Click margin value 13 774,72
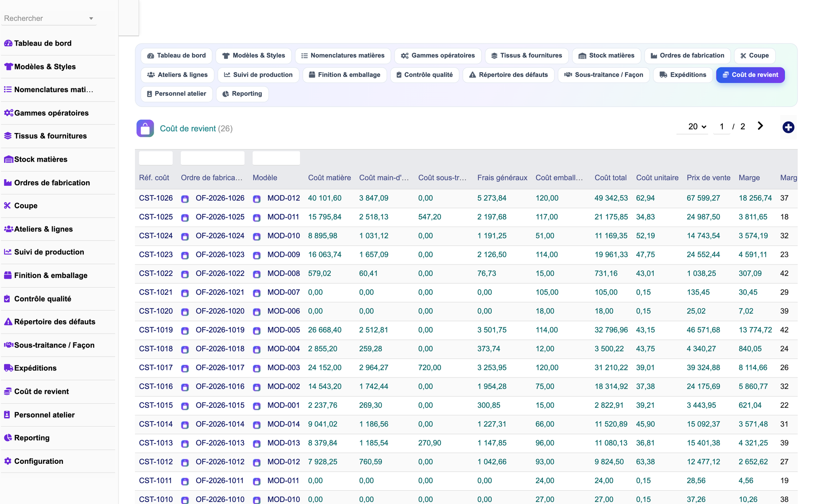The width and height of the screenshot is (815, 504). pyautogui.click(x=755, y=330)
